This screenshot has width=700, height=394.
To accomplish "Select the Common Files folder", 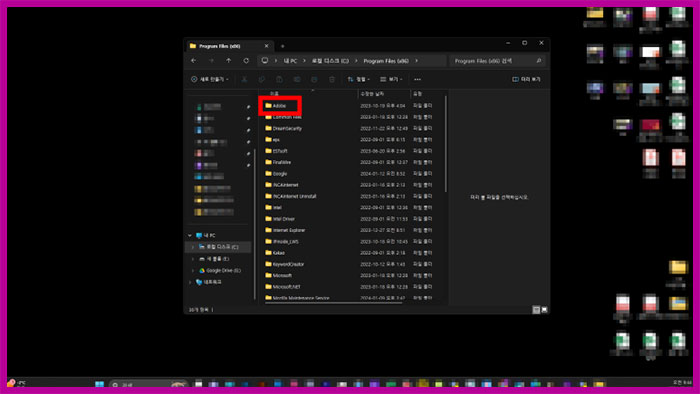I will coord(287,117).
